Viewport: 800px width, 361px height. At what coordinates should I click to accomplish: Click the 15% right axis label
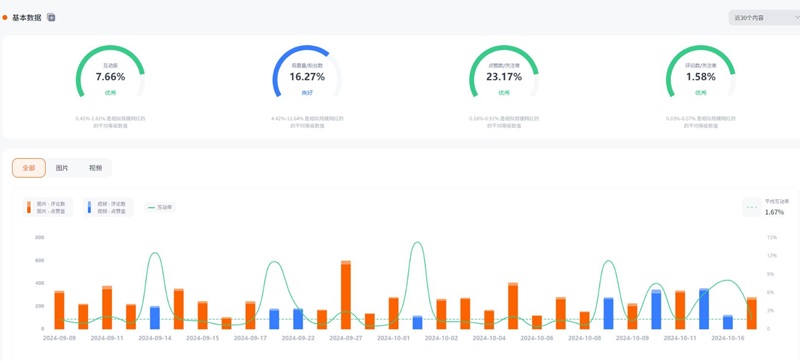tap(771, 238)
